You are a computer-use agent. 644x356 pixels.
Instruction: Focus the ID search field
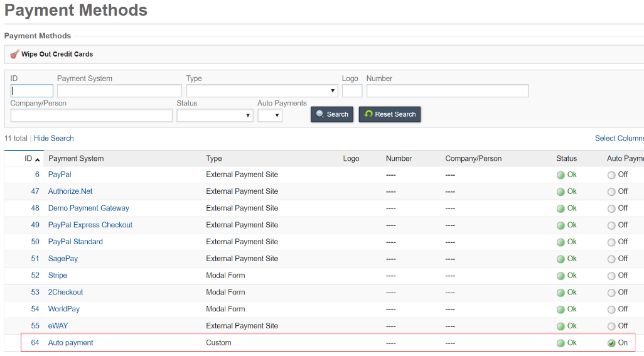coord(31,91)
